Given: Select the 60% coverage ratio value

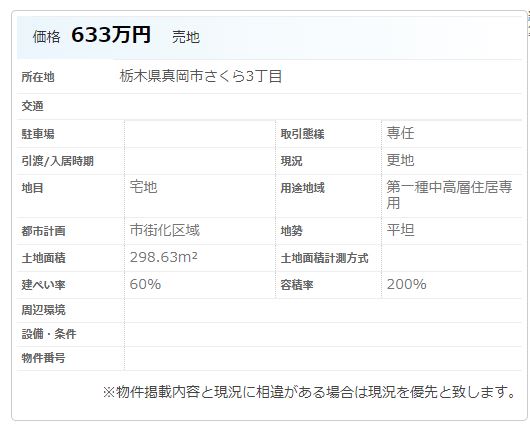Looking at the screenshot, I should 145,284.
